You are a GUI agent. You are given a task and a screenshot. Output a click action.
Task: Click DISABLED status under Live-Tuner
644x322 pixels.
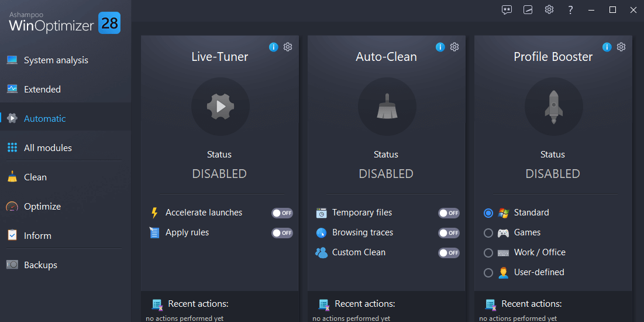click(x=219, y=173)
